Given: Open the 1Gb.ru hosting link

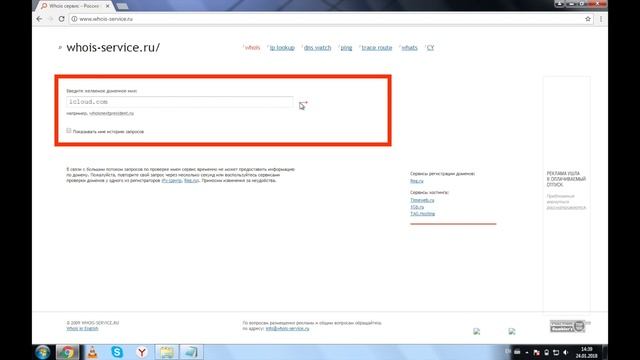Looking at the screenshot, I should tap(417, 207).
